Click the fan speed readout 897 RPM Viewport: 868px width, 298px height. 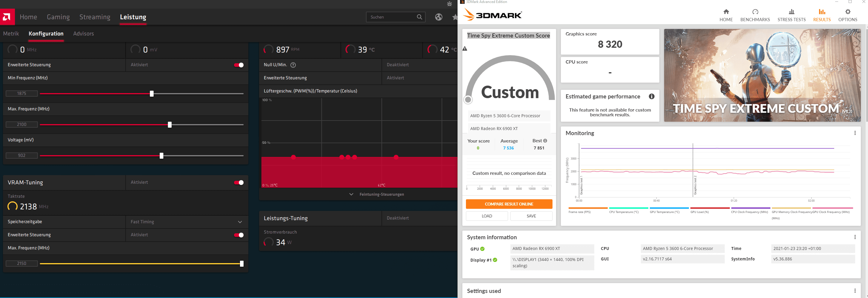(x=281, y=50)
